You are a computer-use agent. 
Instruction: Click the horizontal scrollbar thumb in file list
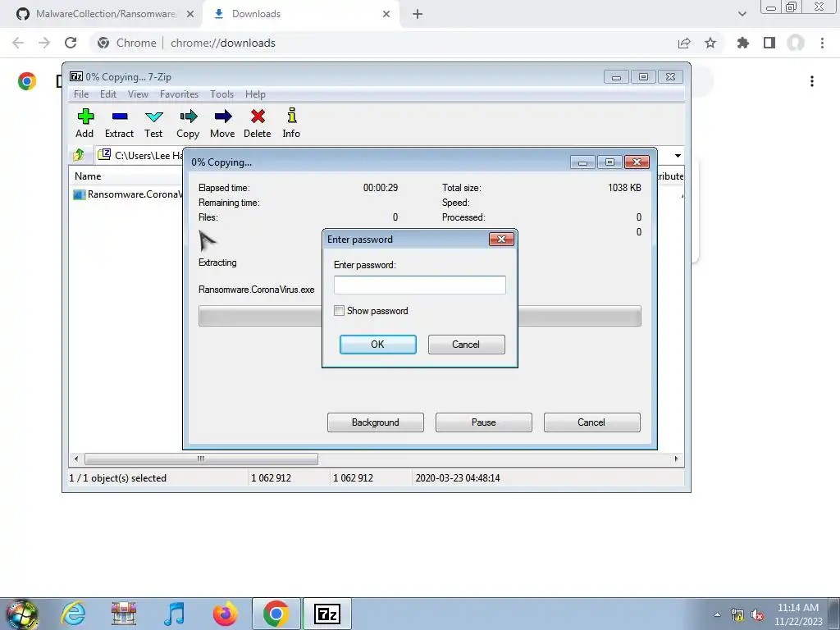pyautogui.click(x=201, y=459)
